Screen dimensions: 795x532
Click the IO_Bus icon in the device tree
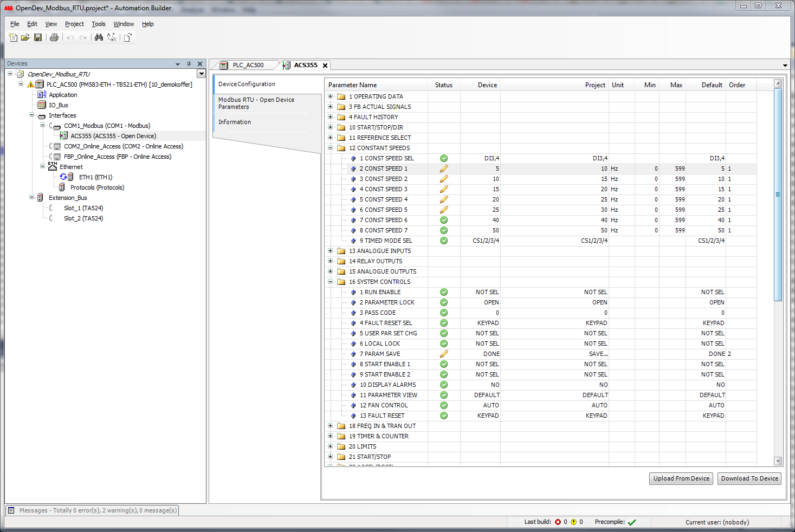[x=42, y=105]
